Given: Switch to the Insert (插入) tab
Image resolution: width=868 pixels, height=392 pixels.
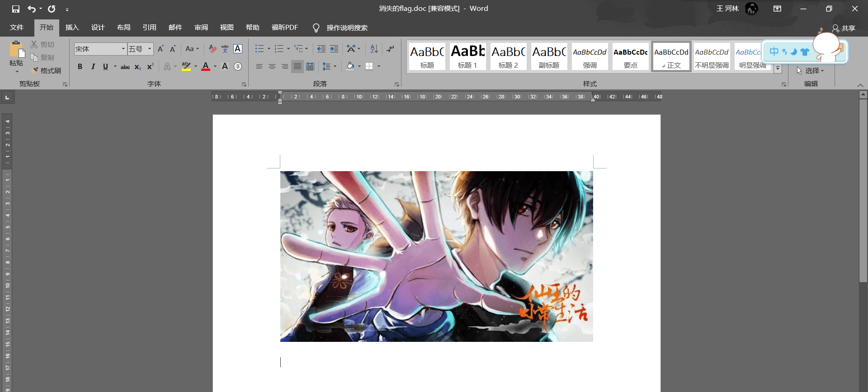Looking at the screenshot, I should 72,28.
